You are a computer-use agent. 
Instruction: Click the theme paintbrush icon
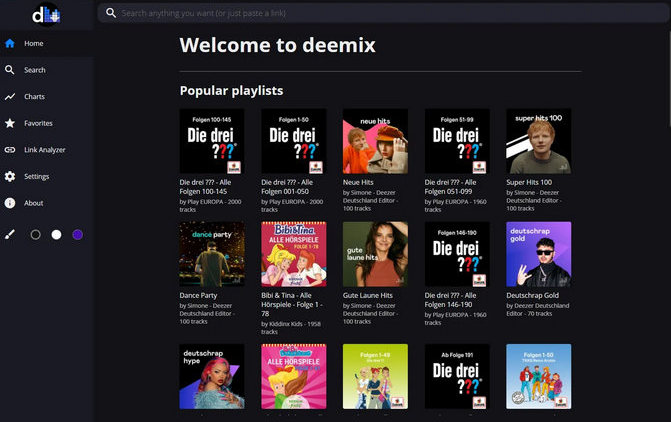click(x=10, y=234)
